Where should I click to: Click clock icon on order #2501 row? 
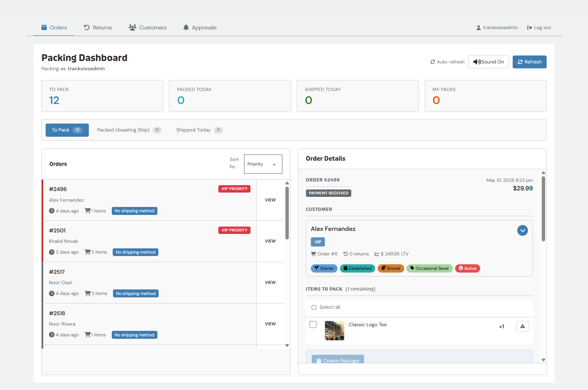(52, 252)
